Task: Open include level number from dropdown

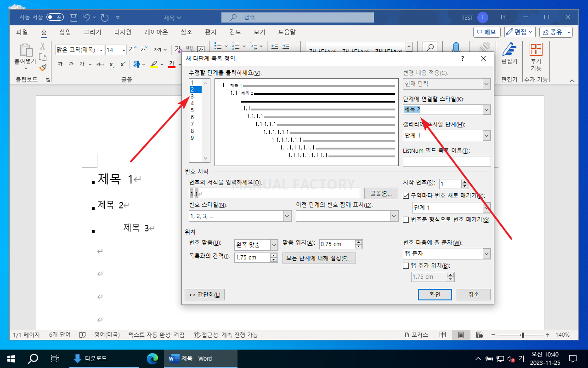Action: 394,216
